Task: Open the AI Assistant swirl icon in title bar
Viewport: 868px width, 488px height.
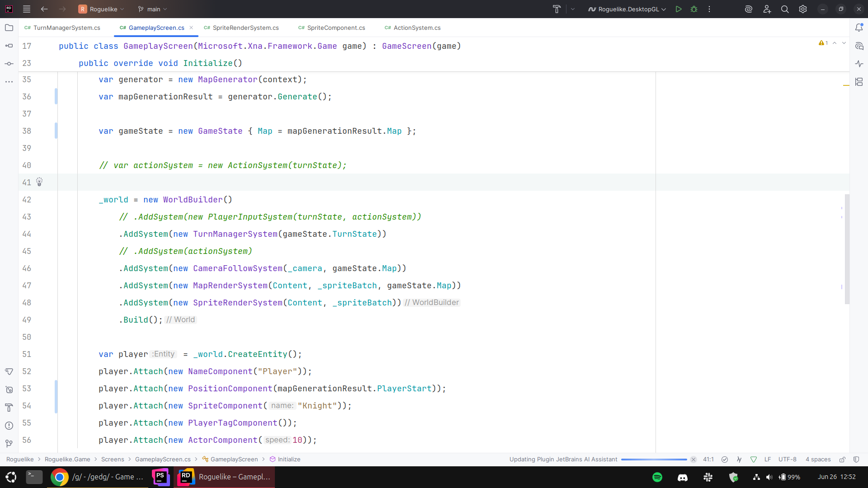Action: 749,9
